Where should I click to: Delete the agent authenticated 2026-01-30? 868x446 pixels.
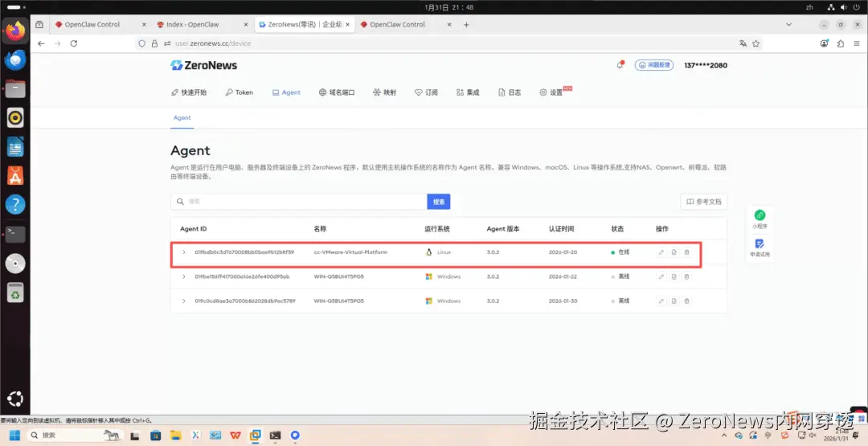[x=686, y=301]
